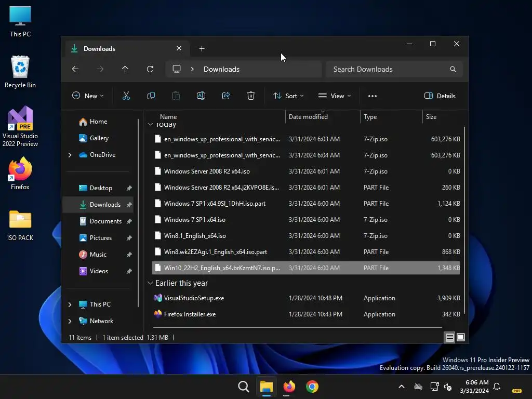
Task: Select Windows 7 SP1 x64.iso file
Action: 305,220
